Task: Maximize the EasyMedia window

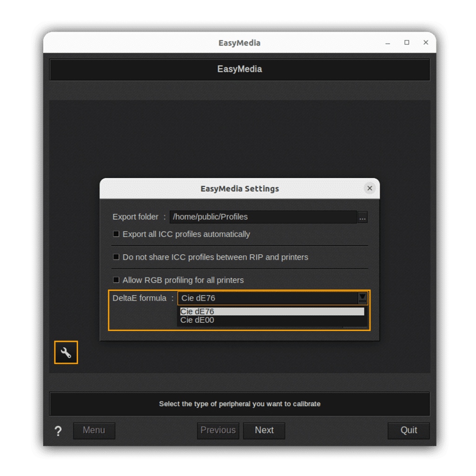Action: [x=407, y=43]
